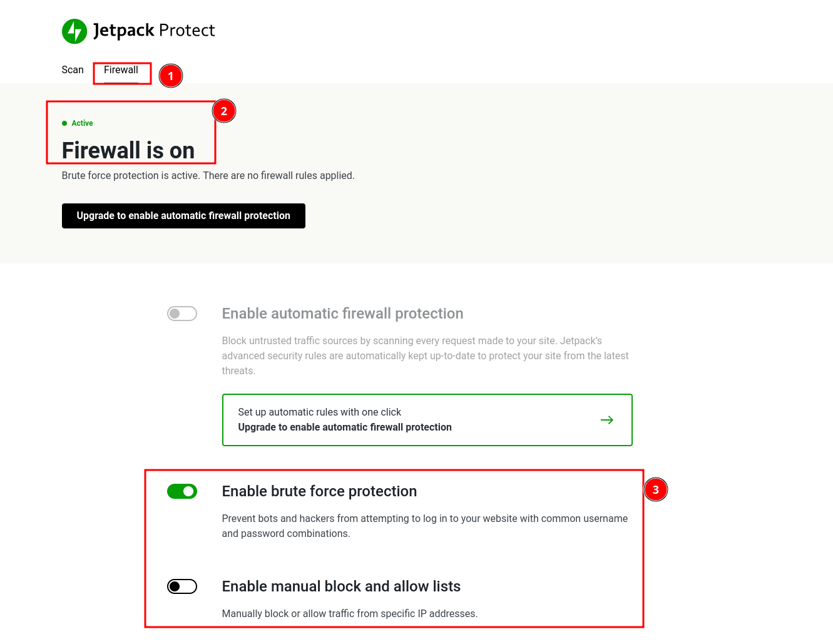Click the green Jetpack lightning logo
The height and width of the screenshot is (644, 833).
coord(74,31)
